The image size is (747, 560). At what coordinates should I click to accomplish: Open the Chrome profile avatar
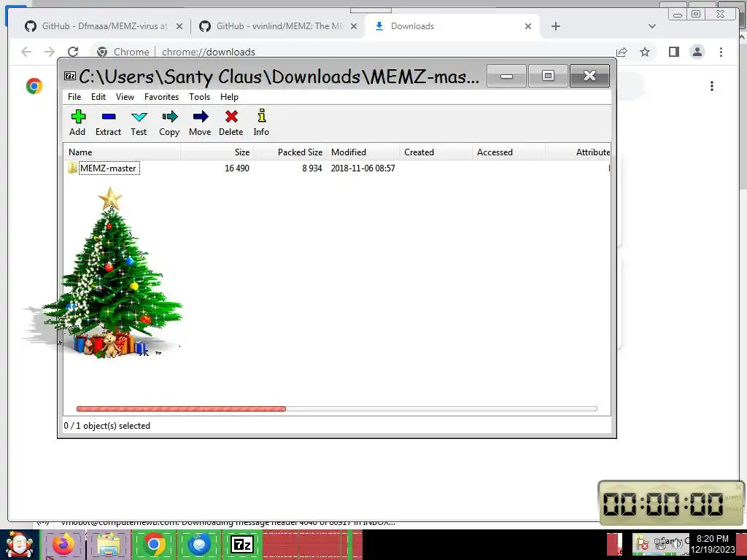tap(697, 52)
